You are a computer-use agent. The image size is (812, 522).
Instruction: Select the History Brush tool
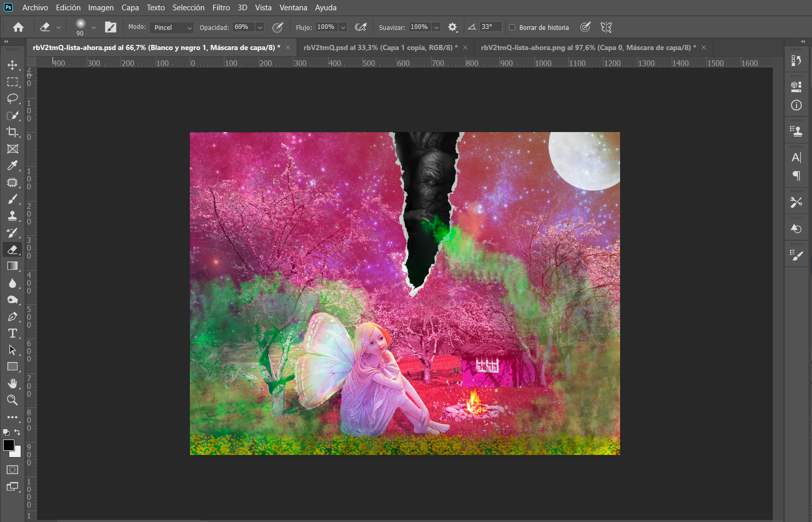pos(12,233)
